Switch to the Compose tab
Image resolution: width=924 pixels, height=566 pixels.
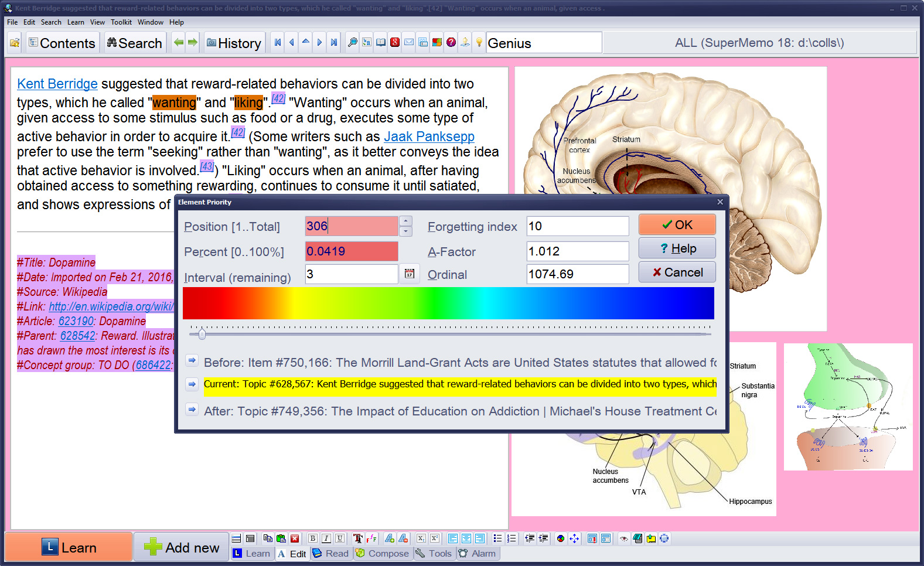(383, 554)
